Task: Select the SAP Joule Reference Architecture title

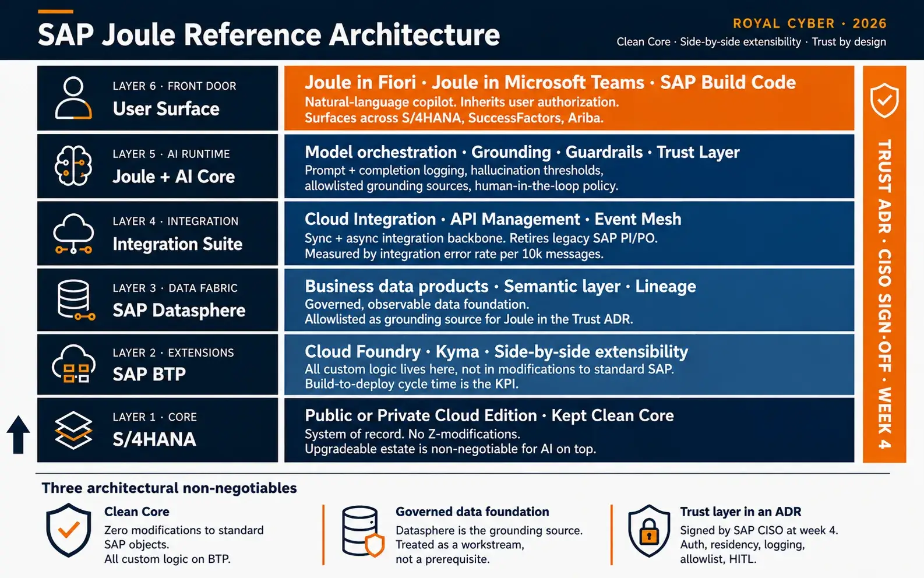Action: point(269,34)
